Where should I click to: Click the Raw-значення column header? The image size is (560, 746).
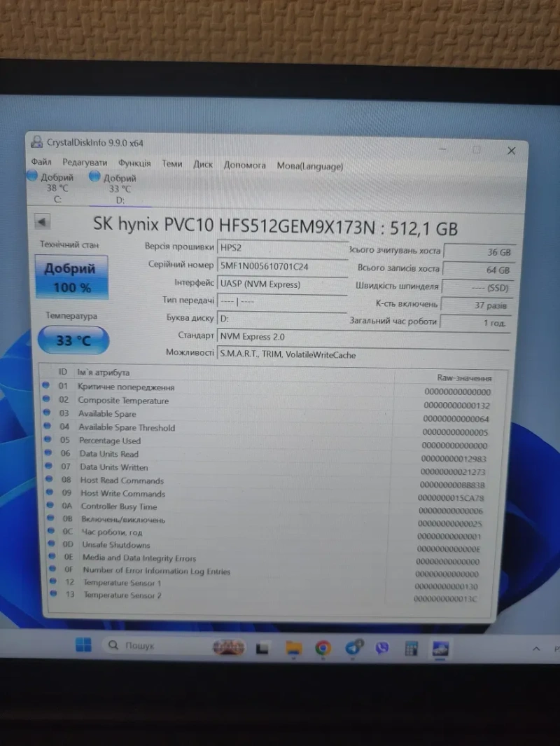point(464,378)
